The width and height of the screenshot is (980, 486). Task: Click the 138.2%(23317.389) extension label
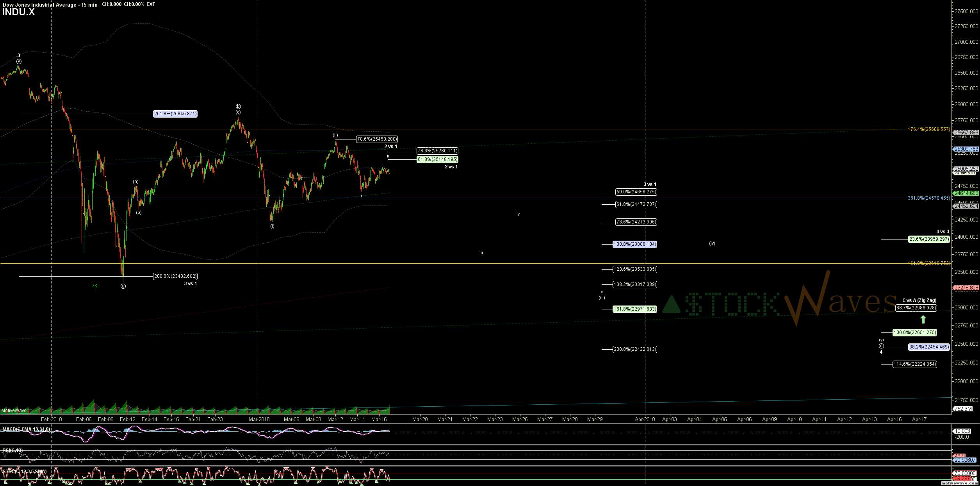[x=635, y=284]
